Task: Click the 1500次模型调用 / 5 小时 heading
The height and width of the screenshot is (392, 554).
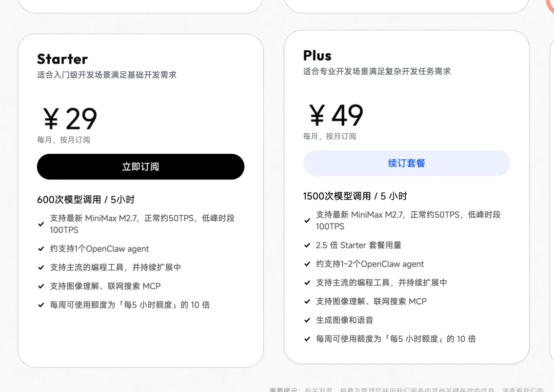Action: tap(355, 196)
